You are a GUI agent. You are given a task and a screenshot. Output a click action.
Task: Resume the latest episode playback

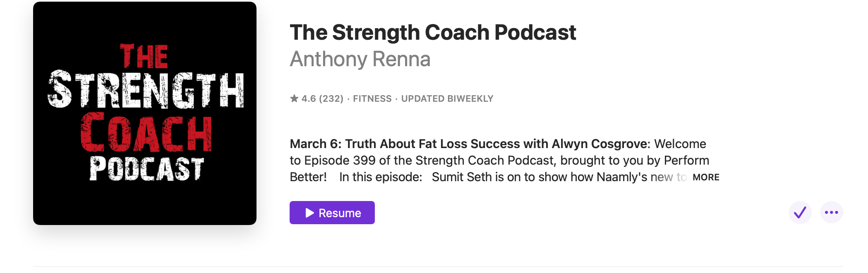point(332,213)
